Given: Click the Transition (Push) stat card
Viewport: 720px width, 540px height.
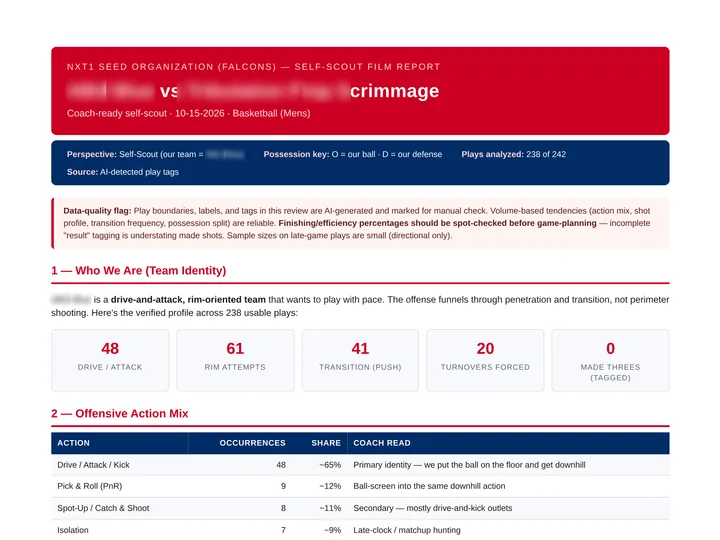Looking at the screenshot, I should click(x=360, y=360).
